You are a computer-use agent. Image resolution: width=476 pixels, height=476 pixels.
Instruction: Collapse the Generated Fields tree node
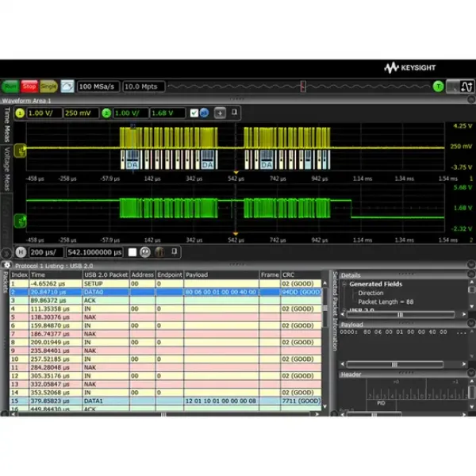click(x=344, y=285)
